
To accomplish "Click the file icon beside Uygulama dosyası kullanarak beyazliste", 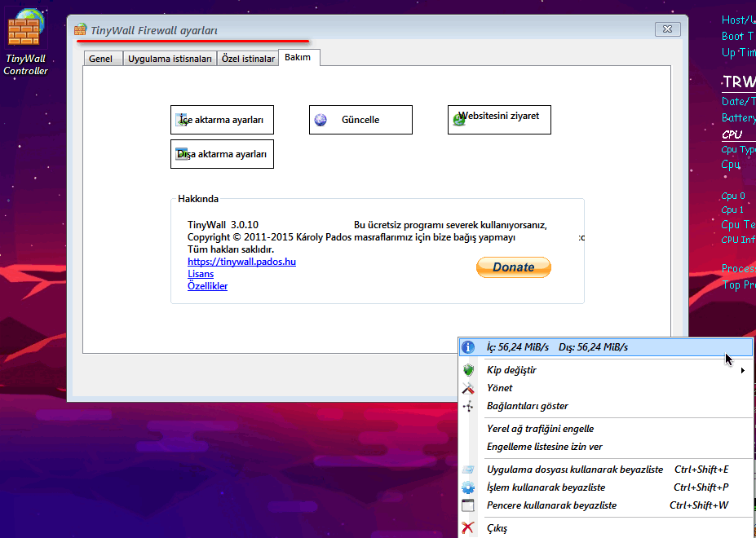I will coord(468,470).
